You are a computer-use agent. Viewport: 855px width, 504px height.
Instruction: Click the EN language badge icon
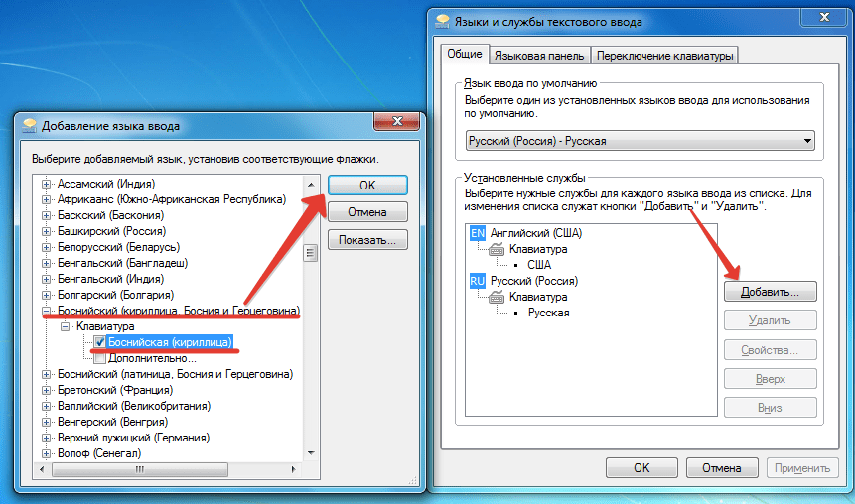pos(477,233)
